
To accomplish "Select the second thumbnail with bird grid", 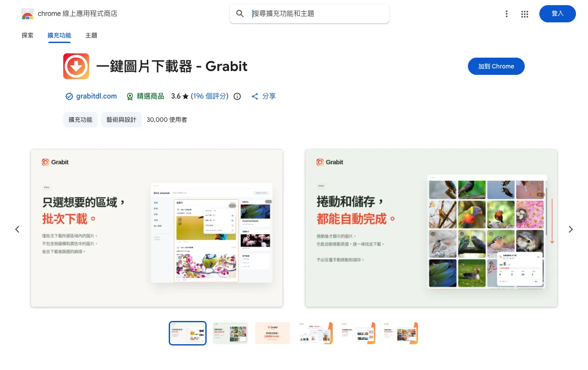I will coord(230,333).
